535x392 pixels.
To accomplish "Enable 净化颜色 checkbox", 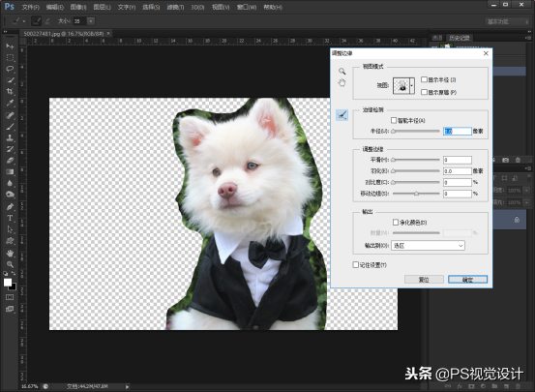I will 396,223.
